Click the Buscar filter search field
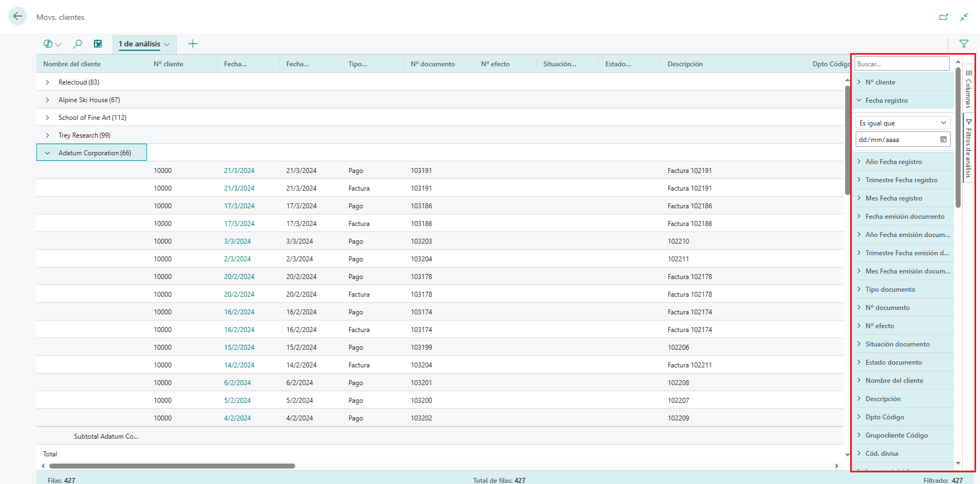 902,64
